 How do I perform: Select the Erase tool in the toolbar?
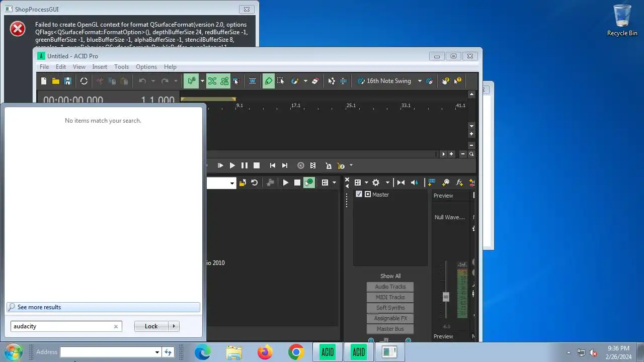[x=315, y=81]
